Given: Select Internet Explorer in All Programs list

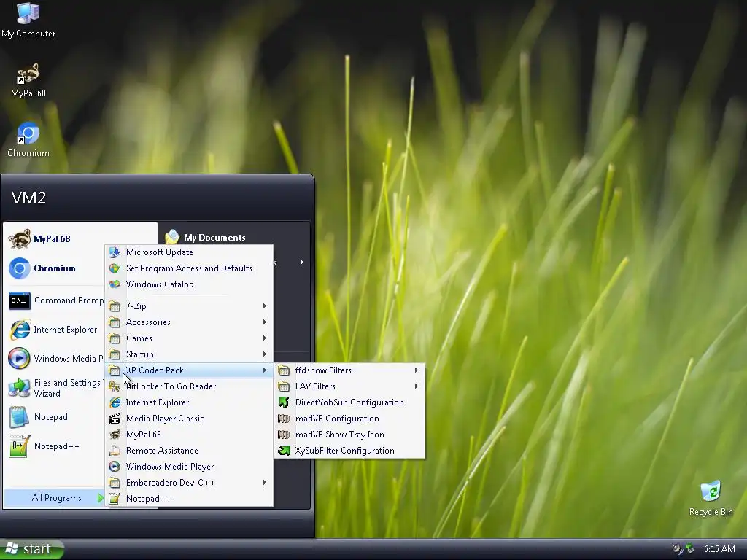Looking at the screenshot, I should pos(189,402).
